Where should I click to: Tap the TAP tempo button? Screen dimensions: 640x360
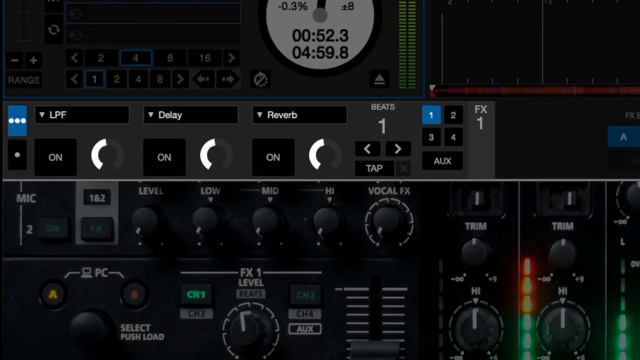[374, 168]
